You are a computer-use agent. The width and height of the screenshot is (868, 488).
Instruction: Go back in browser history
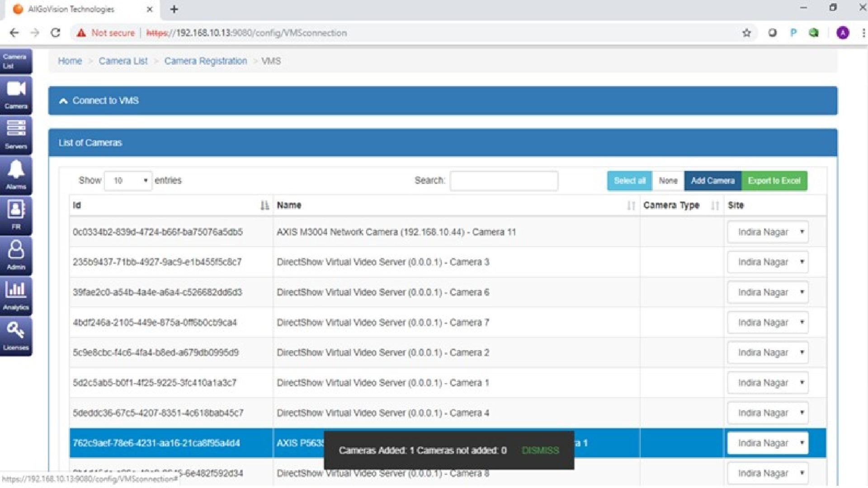point(14,33)
